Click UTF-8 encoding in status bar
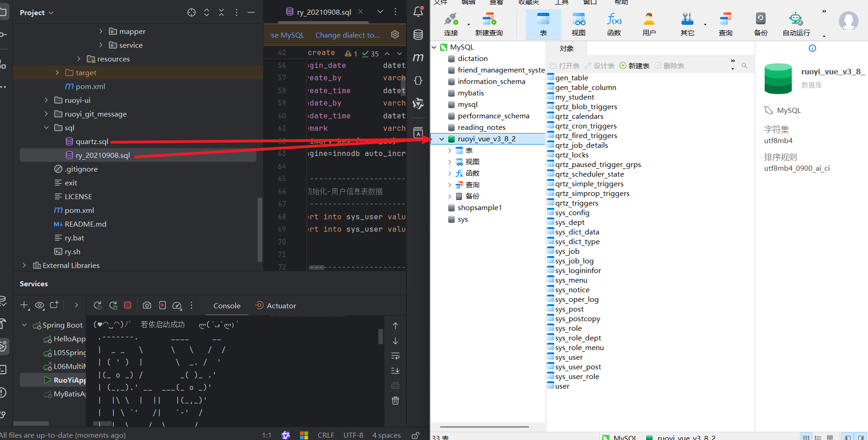 pyautogui.click(x=353, y=435)
